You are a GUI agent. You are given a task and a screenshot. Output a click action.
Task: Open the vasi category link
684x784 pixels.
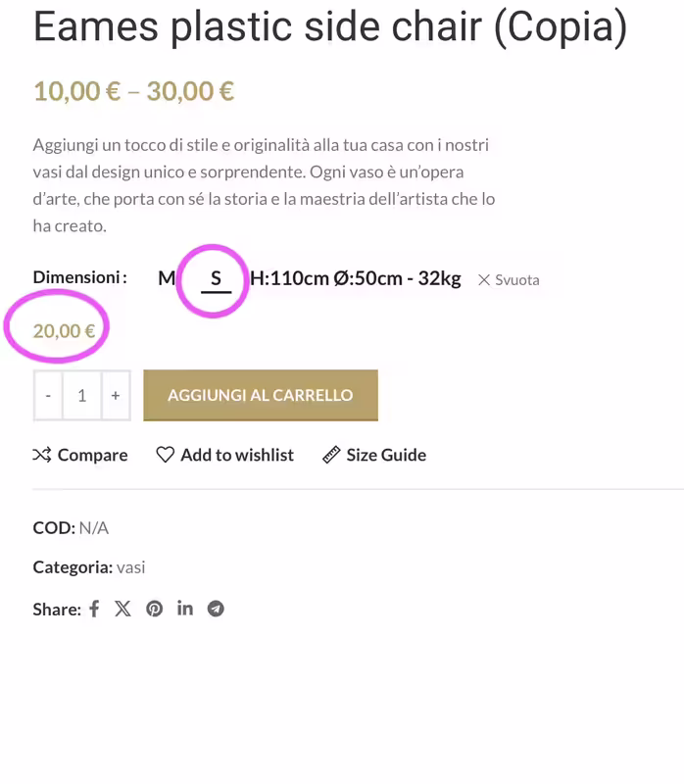130,566
